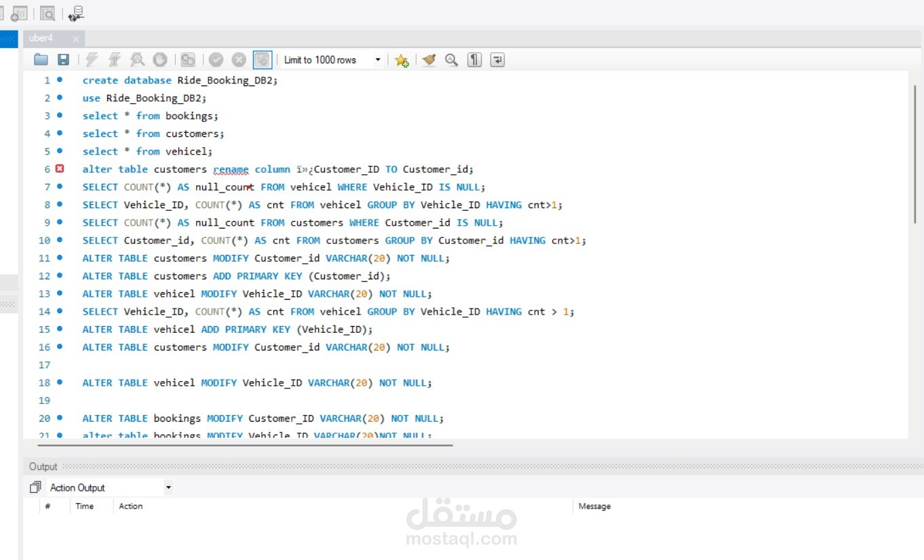This screenshot has width=924, height=560.
Task: Click the search table data icon
Action: (x=47, y=13)
